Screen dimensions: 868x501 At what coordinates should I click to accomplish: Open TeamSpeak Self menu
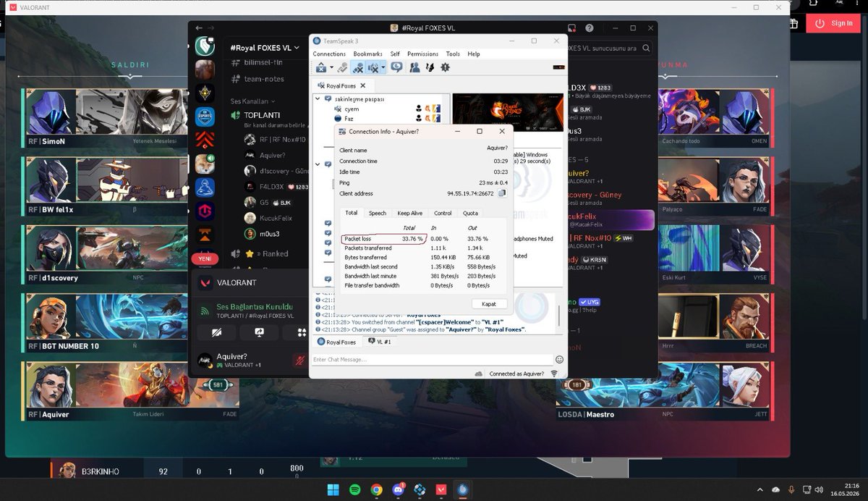[395, 54]
